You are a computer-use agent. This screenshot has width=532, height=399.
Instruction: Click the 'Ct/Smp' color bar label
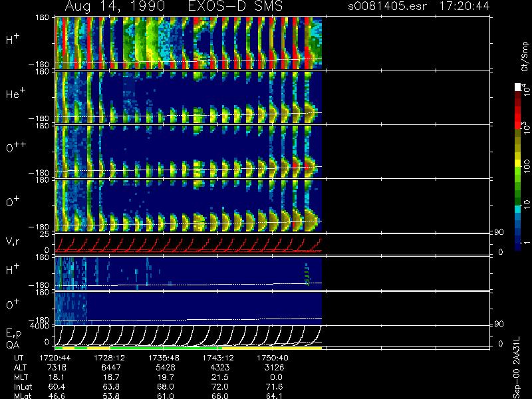525,57
